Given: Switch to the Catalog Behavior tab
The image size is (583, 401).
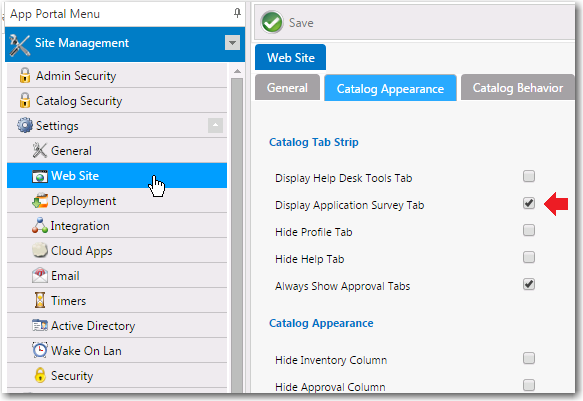Looking at the screenshot, I should coord(518,88).
